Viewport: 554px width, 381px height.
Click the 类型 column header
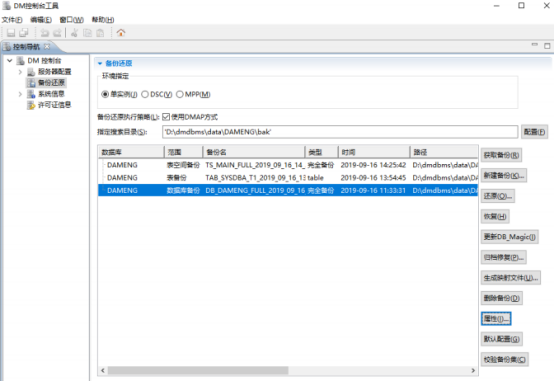click(321, 152)
